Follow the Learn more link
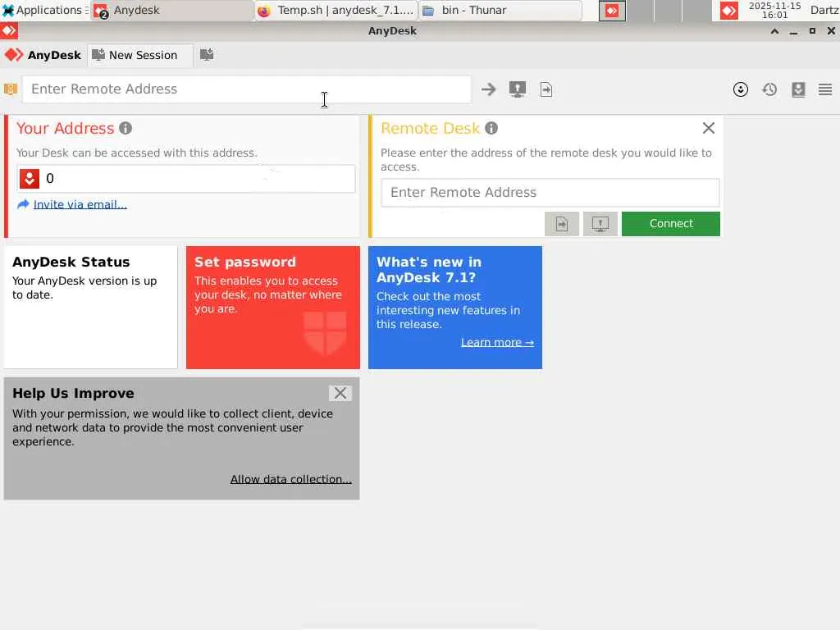 497,342
